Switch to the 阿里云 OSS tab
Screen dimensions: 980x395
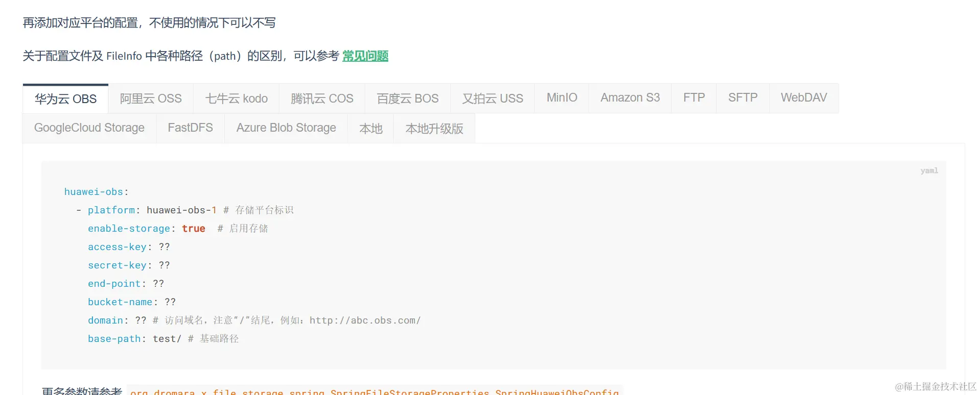click(x=151, y=98)
